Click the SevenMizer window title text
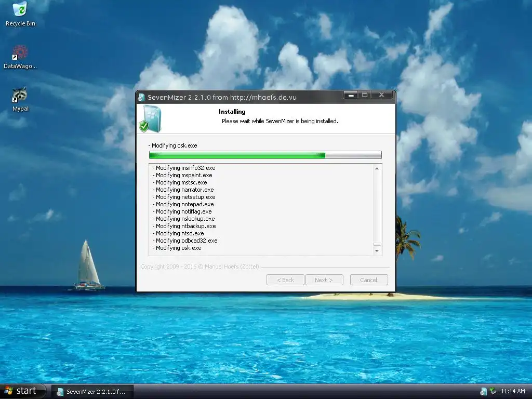Viewport: 532px width, 399px height. click(222, 97)
